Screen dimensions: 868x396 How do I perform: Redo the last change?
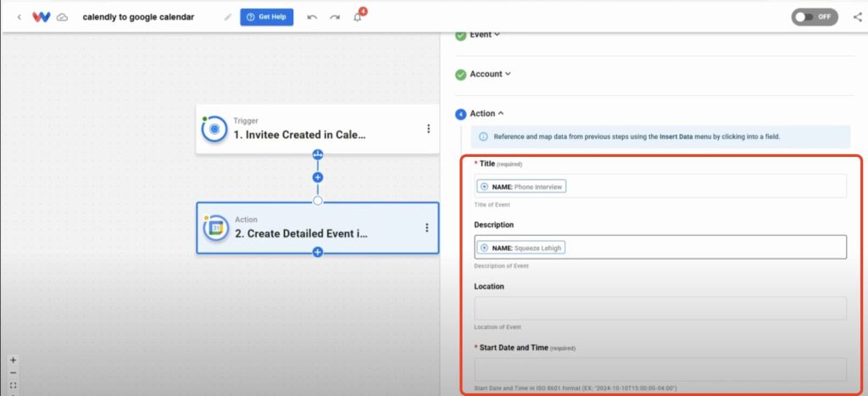(335, 17)
